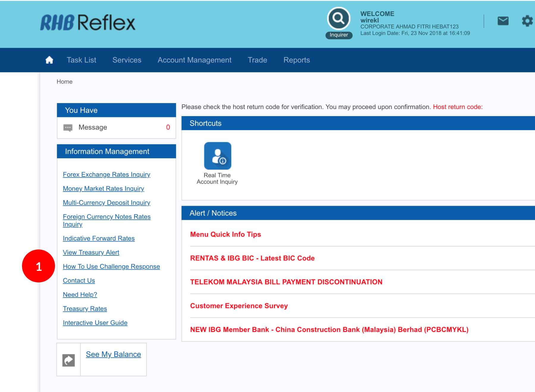Open Real Time Account Inquiry shortcut icon
Screen dimensions: 535x392
[x=217, y=156]
